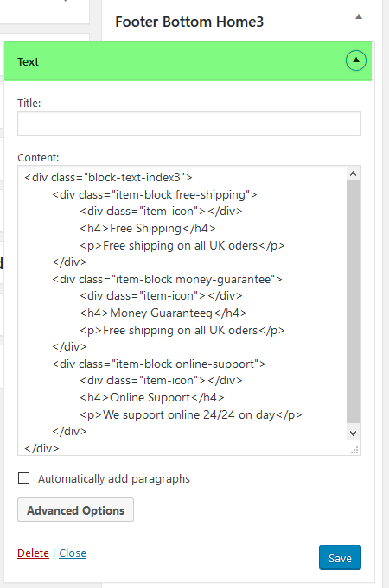The image size is (389, 588).
Task: Place cursor in Online Support h4 line
Action: tap(152, 397)
